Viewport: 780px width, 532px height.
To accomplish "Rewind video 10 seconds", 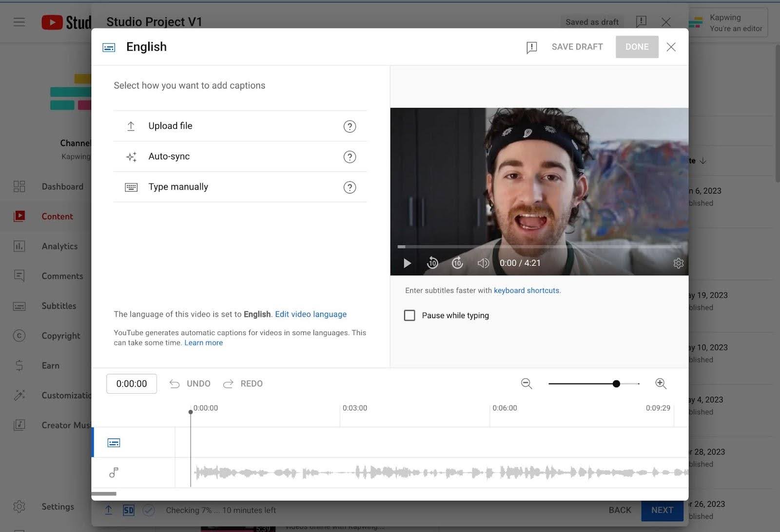I will click(432, 263).
